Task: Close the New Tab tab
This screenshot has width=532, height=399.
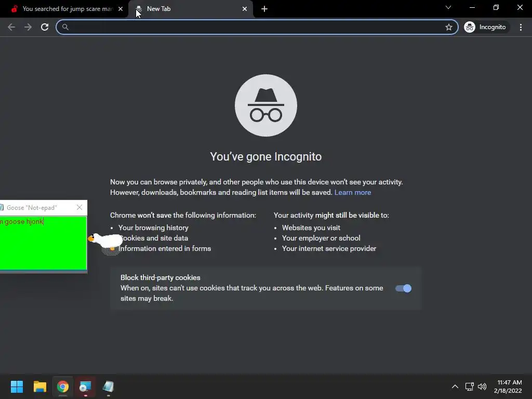Action: tap(245, 9)
